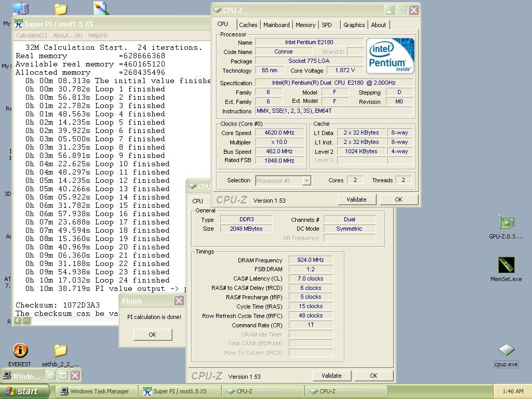Screen dimensions: 532x399
Task: Click the Channels # value Dual
Action: (x=350, y=219)
